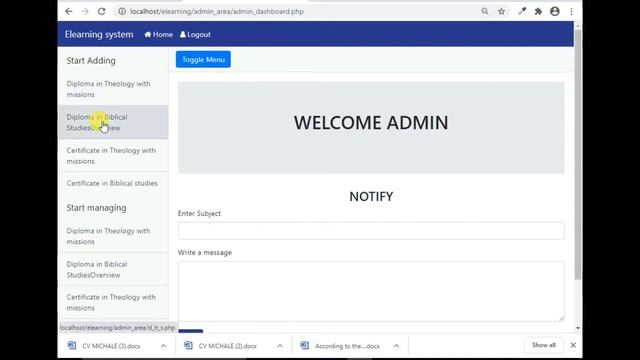Viewport: 640px width, 360px height.
Task: Click the site info icon in the address bar
Action: coord(122,11)
